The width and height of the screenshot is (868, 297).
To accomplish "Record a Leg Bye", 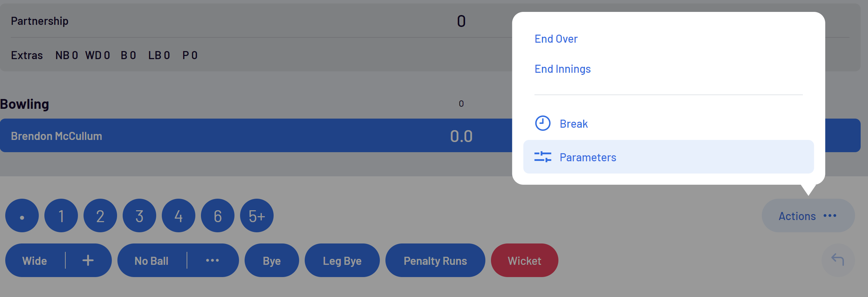I will [342, 260].
